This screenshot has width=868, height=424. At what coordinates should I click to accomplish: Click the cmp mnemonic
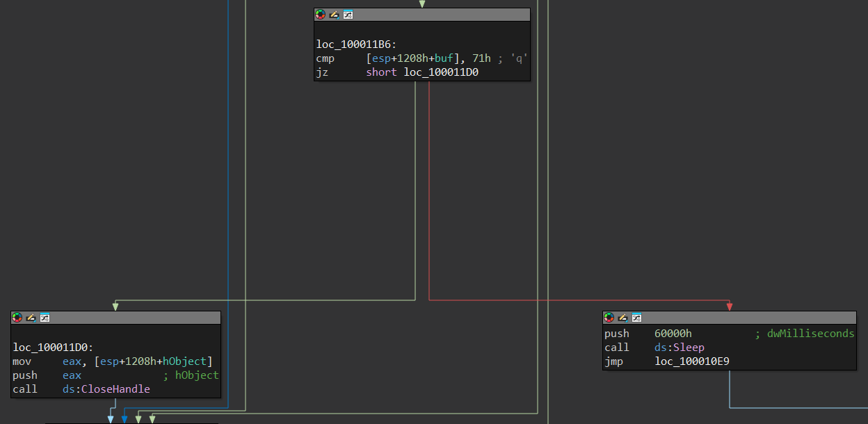[325, 58]
